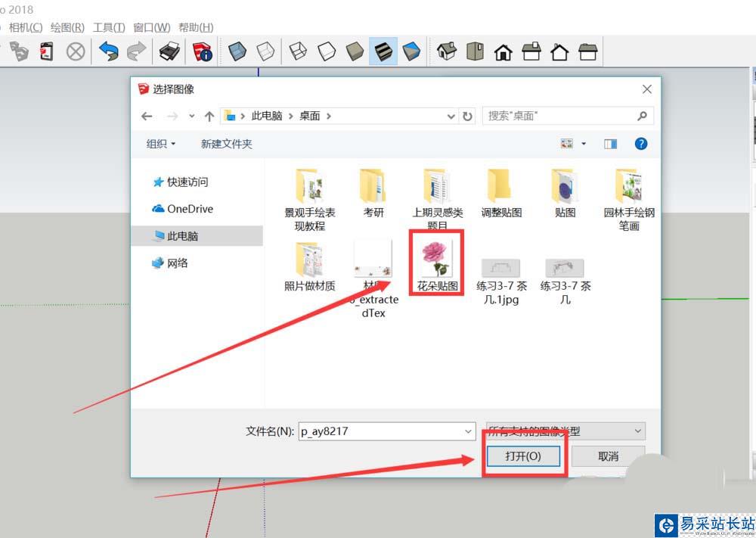756x538 pixels.
Task: Select Shaded style icon
Action: coord(355,51)
